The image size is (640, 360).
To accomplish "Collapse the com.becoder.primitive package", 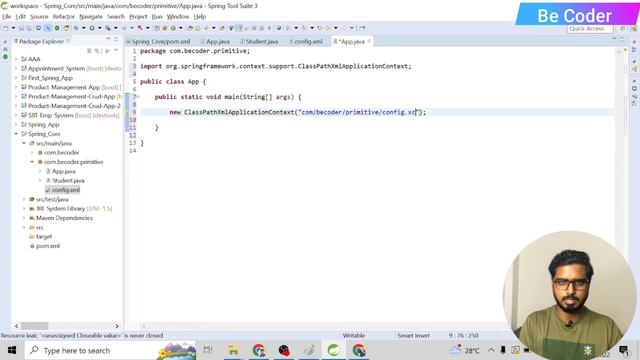I will pos(32,162).
